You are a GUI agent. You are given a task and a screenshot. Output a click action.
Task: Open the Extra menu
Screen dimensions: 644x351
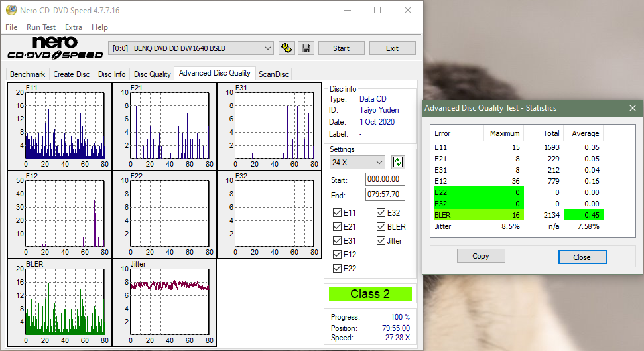point(74,27)
